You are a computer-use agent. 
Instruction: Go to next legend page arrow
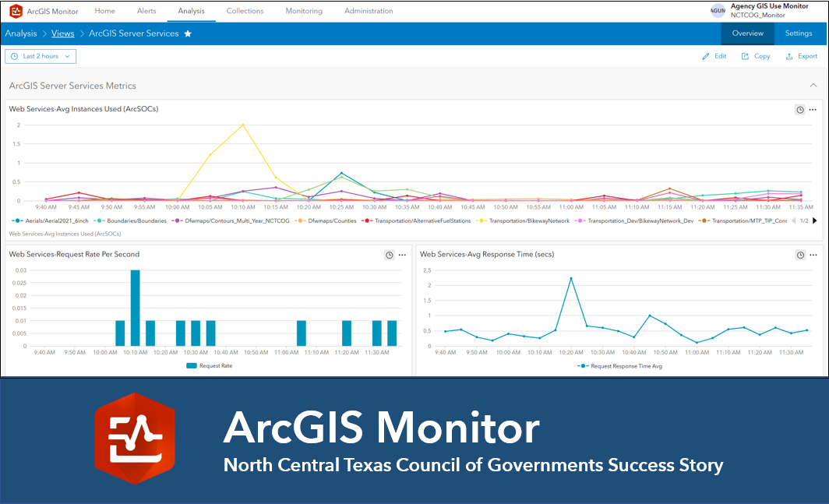point(815,221)
